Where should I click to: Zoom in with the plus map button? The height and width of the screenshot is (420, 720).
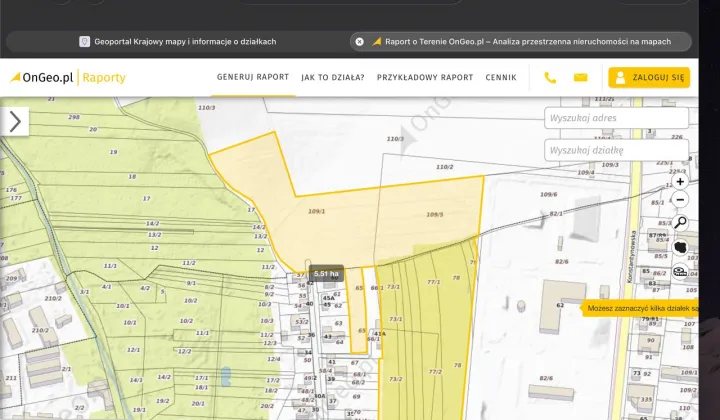(680, 181)
